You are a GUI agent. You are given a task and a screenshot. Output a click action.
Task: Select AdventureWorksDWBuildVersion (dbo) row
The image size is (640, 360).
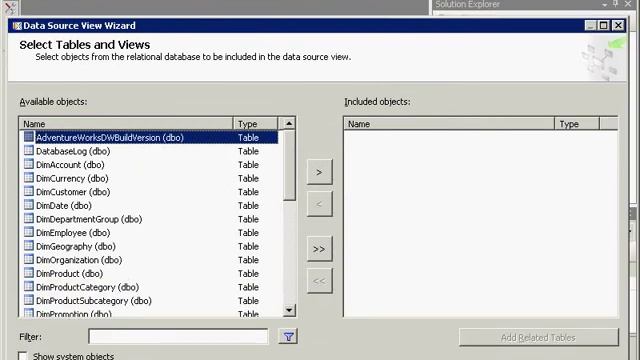(x=149, y=138)
